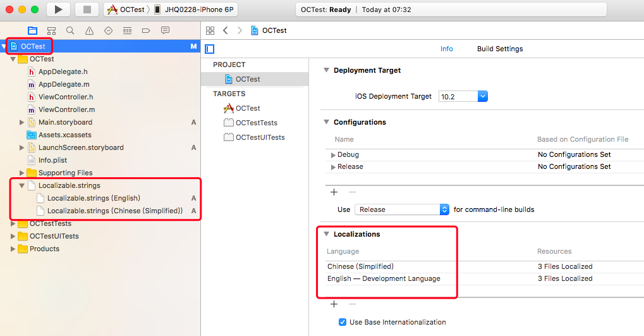This screenshot has height=336, width=644.
Task: Add a localization with the plus button
Action: point(334,304)
